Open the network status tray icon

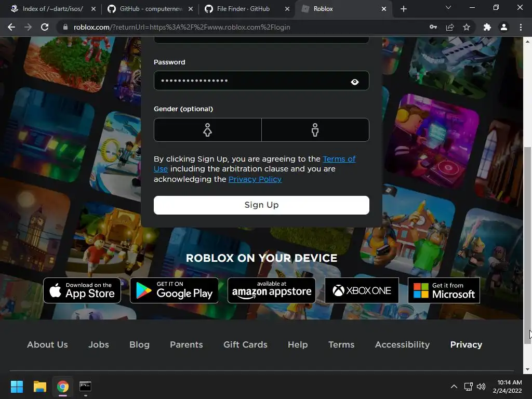coord(469,387)
